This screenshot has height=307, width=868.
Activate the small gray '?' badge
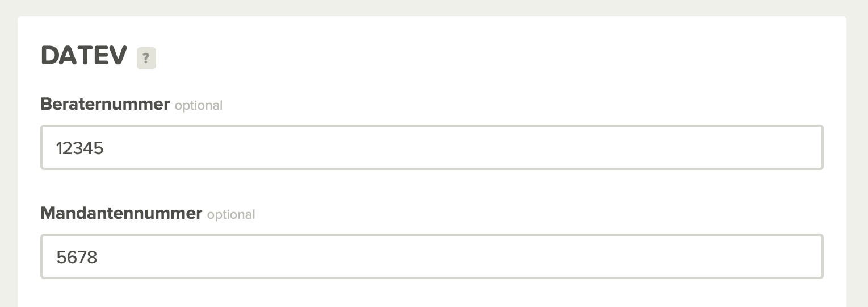click(146, 58)
